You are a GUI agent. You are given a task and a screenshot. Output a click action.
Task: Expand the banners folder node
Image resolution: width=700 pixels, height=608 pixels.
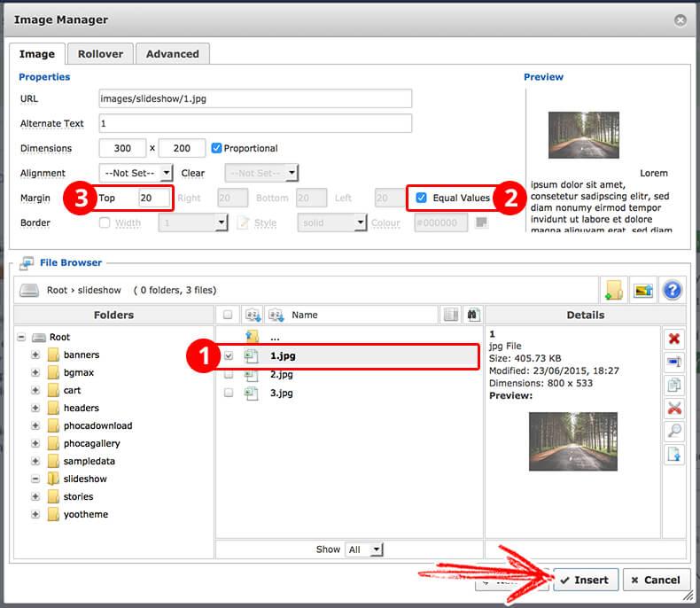click(35, 355)
